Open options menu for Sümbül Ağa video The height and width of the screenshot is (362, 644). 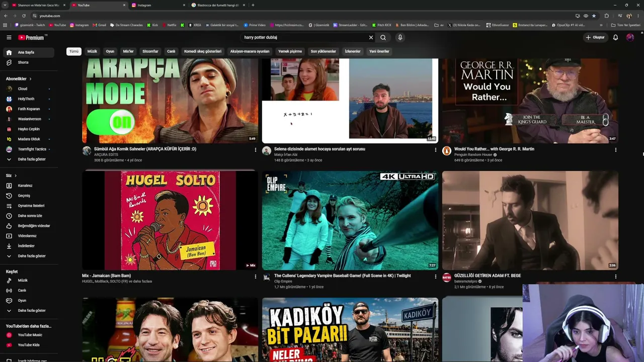pos(255,150)
